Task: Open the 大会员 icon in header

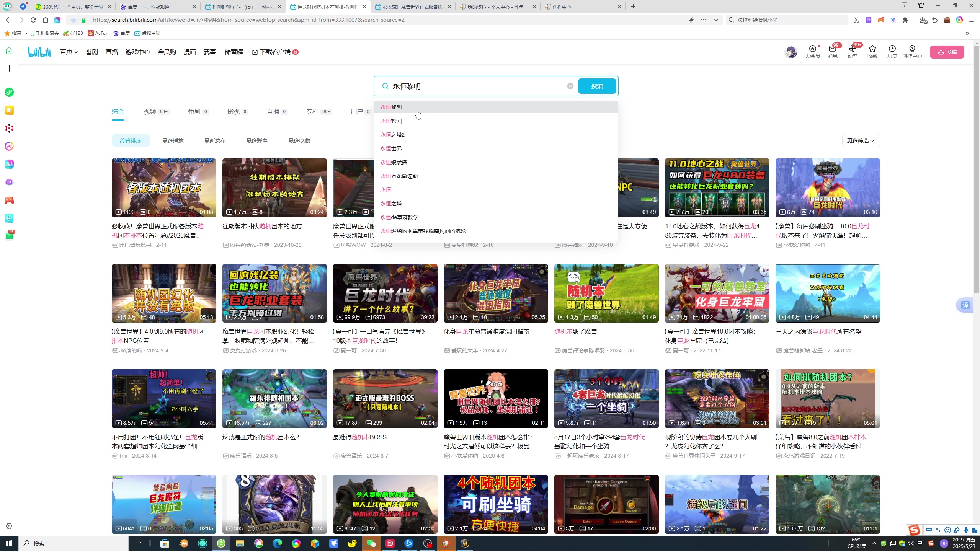Action: point(812,52)
